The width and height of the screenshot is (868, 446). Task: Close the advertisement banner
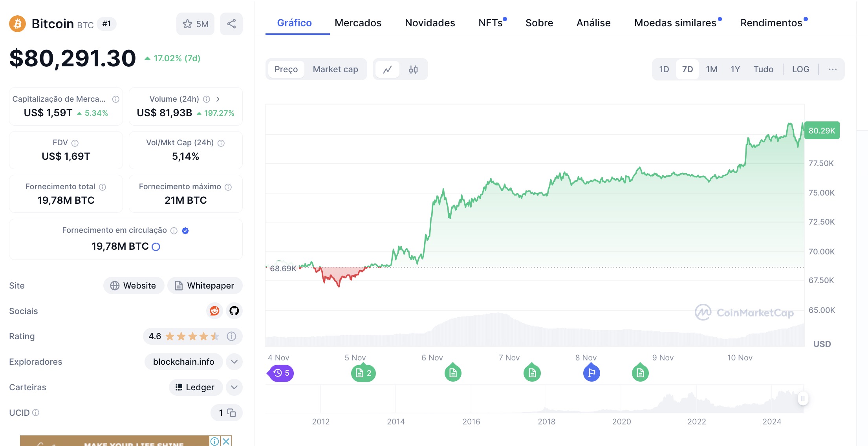226,441
